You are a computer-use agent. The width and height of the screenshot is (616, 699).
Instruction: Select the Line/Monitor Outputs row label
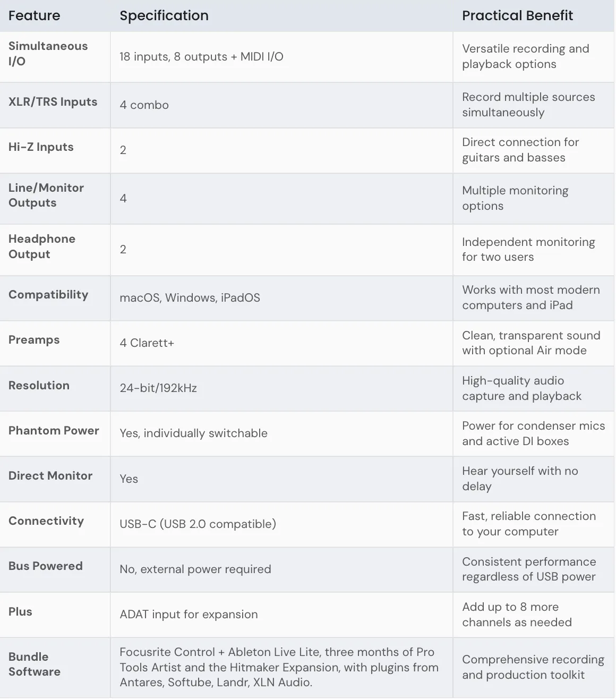(x=46, y=195)
